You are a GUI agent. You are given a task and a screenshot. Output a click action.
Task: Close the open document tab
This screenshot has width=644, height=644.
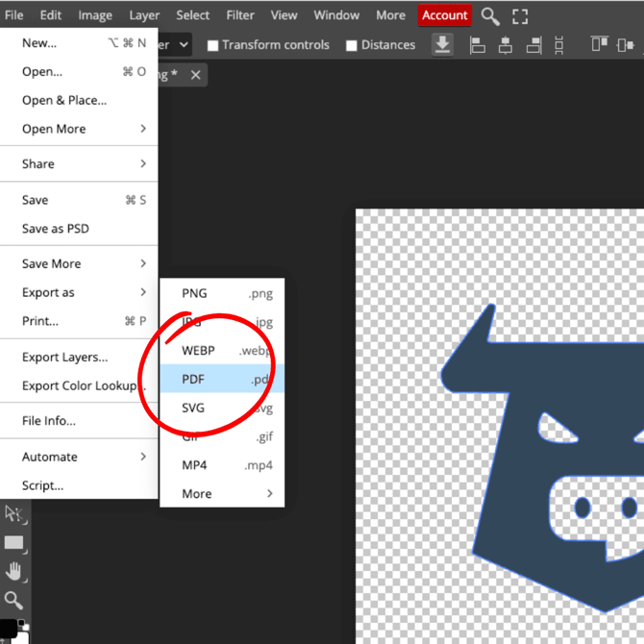196,75
